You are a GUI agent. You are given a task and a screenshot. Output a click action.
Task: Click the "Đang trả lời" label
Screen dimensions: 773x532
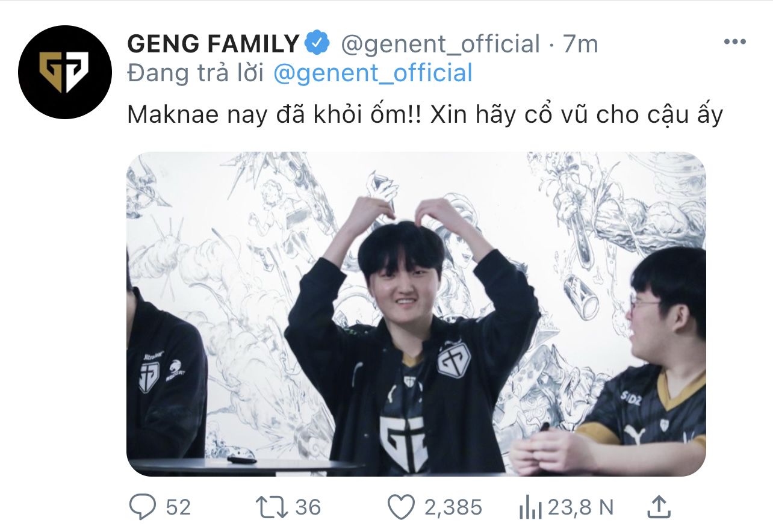(x=196, y=73)
